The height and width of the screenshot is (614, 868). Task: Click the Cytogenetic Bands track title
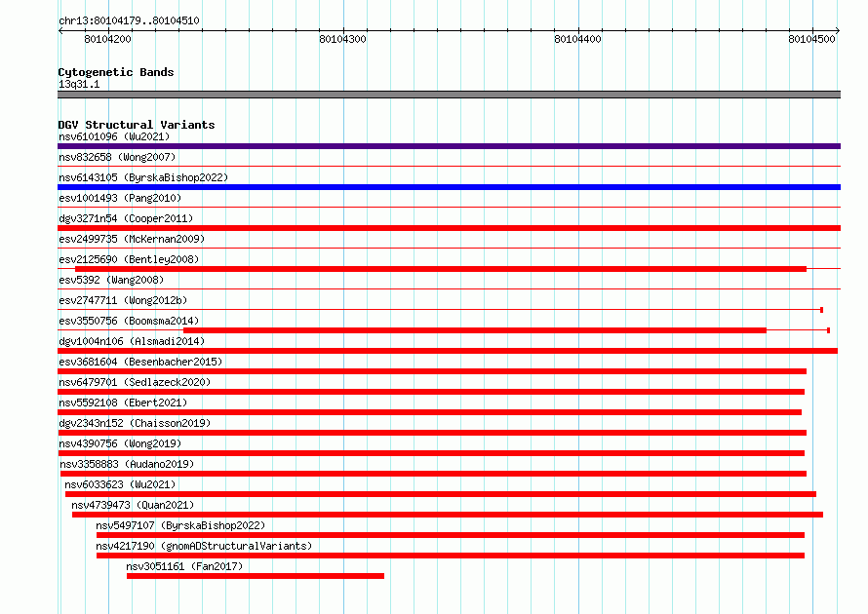pyautogui.click(x=116, y=72)
